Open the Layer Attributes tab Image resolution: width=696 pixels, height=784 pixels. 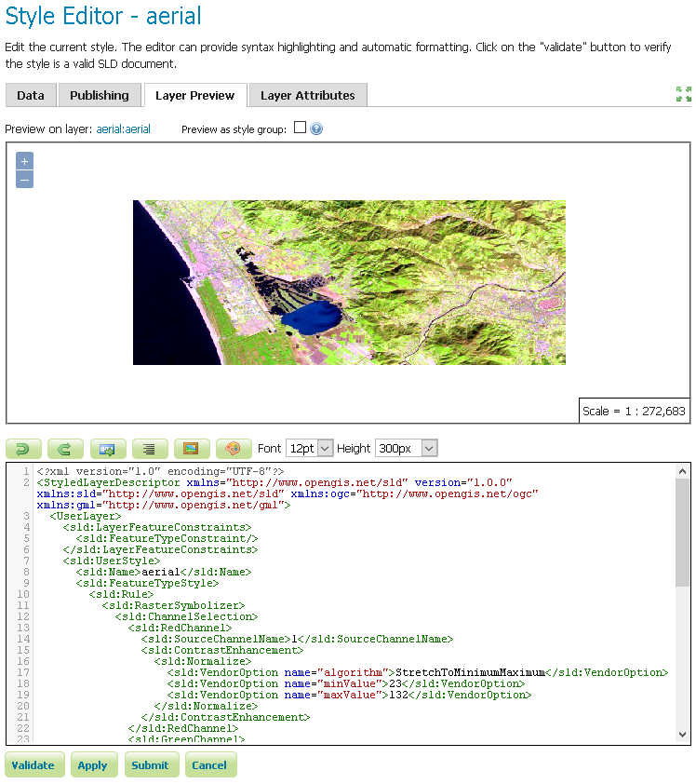307,95
